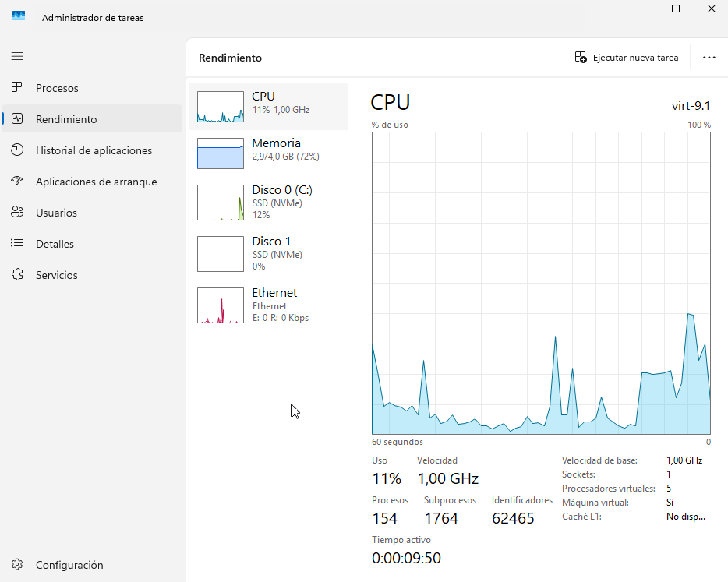This screenshot has width=728, height=582.
Task: Switch to the Usuarios page
Action: click(92, 213)
